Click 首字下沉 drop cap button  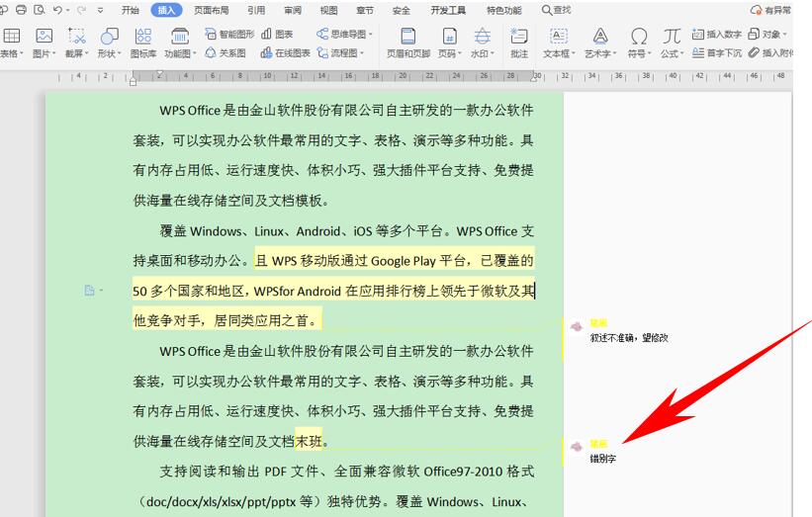pos(717,52)
